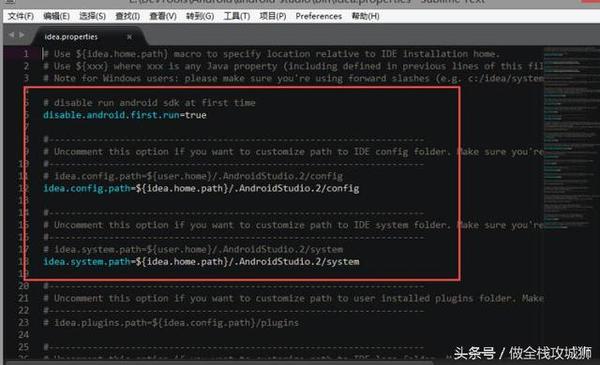600x365 pixels.
Task: Go to next tab with right arrow
Action: point(22,35)
